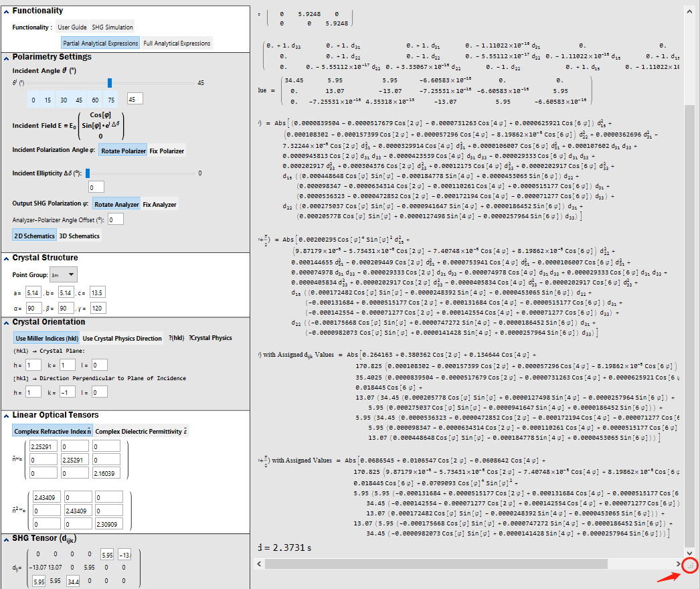Click the horizontal scroll left arrow
The image size is (700, 589).
click(x=259, y=564)
